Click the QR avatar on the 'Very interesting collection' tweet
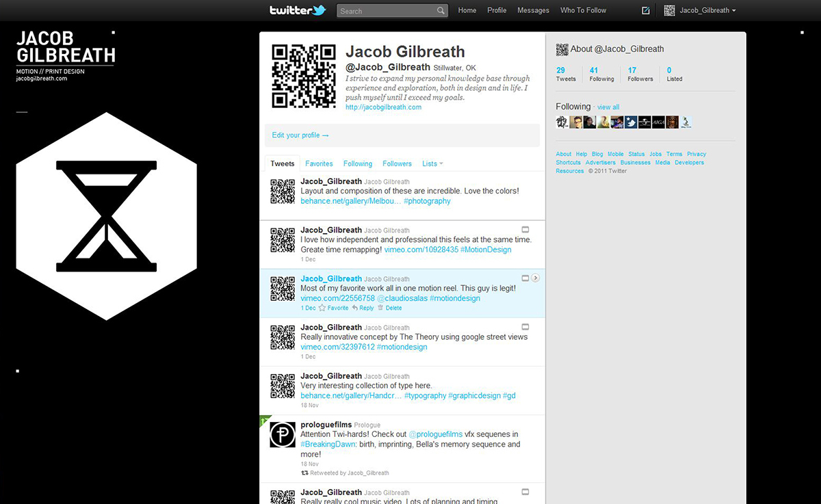821x504 pixels. click(283, 385)
